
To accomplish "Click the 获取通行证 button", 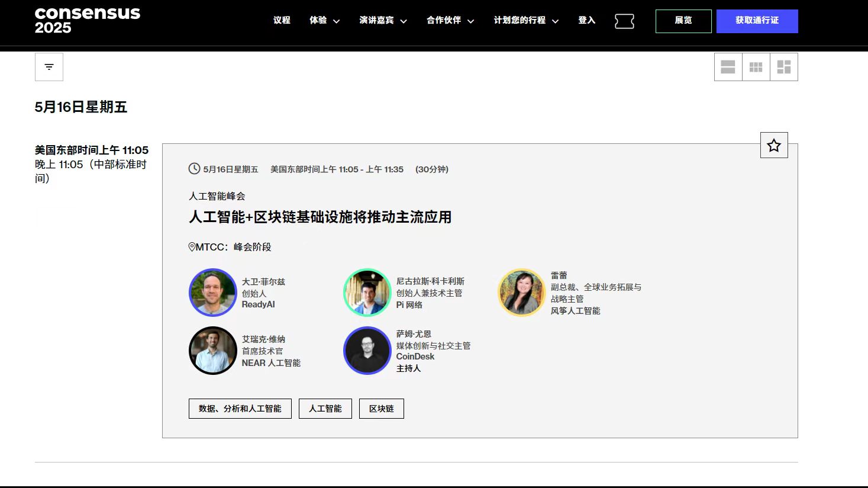I will click(757, 21).
